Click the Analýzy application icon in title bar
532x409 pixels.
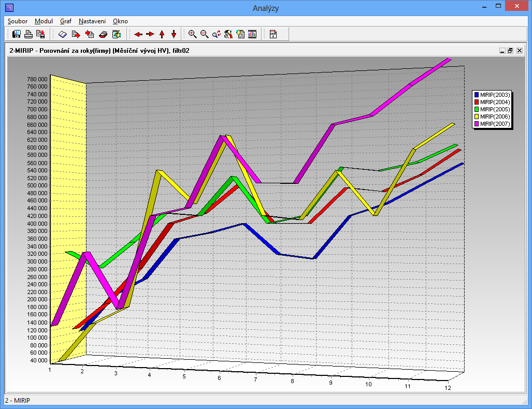coord(9,7)
